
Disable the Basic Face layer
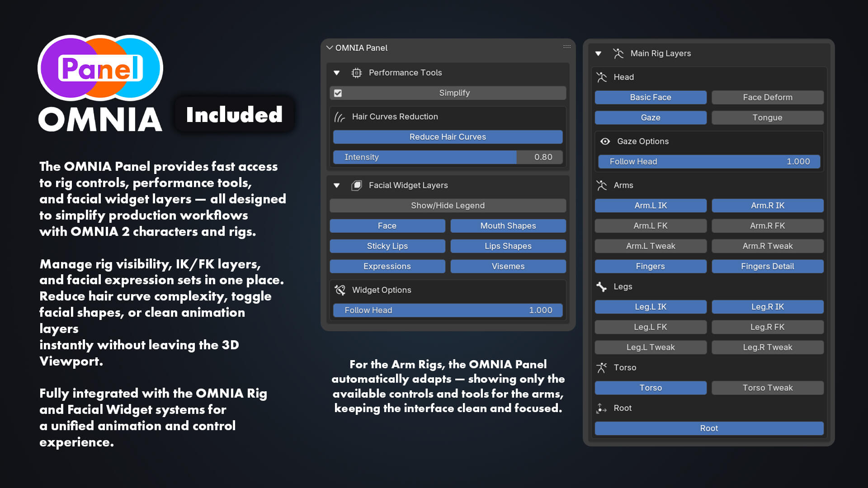pyautogui.click(x=650, y=97)
